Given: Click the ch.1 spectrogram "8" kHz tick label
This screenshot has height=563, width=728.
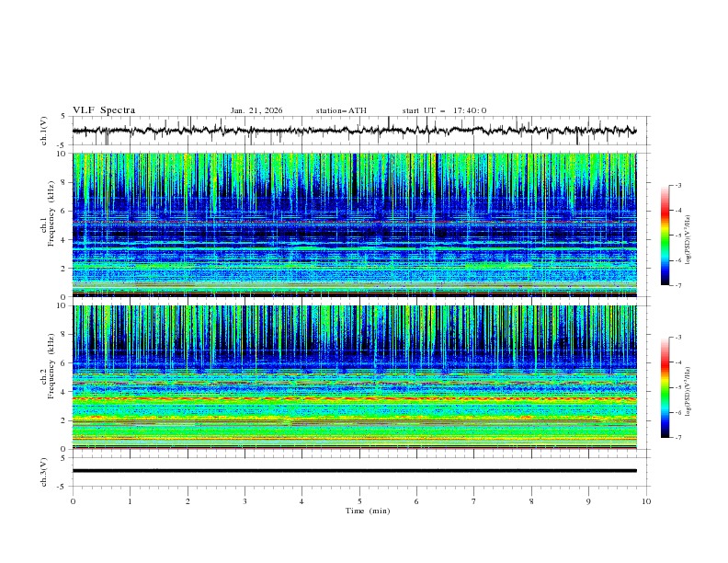Looking at the screenshot, I should pyautogui.click(x=65, y=182).
